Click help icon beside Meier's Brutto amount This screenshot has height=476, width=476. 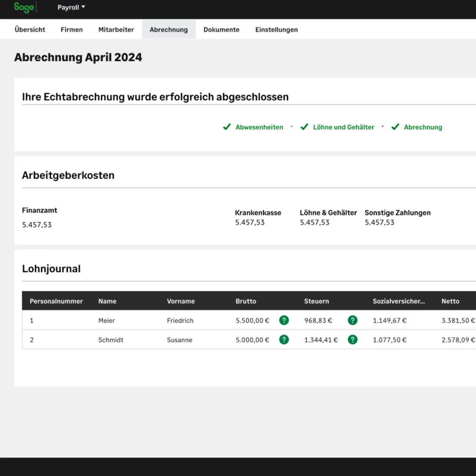click(x=284, y=320)
